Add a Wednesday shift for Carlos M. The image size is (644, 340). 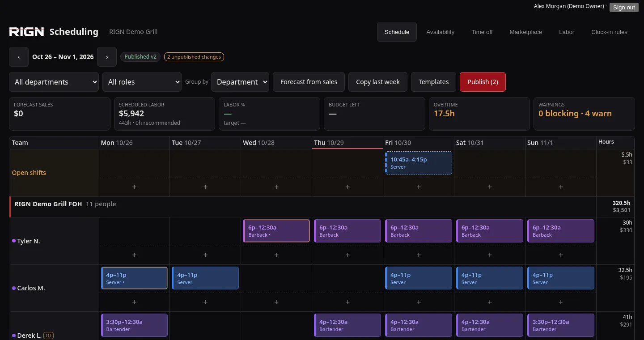(x=276, y=302)
